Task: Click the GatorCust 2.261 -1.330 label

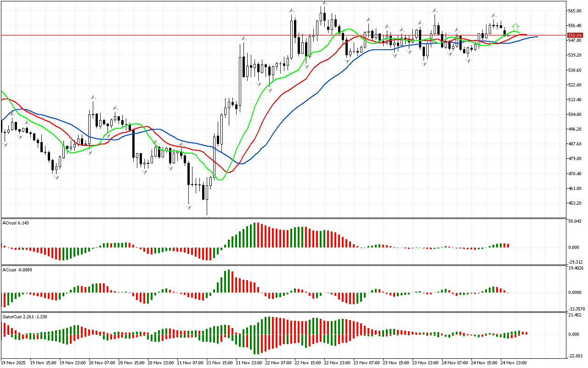Action: click(x=25, y=317)
